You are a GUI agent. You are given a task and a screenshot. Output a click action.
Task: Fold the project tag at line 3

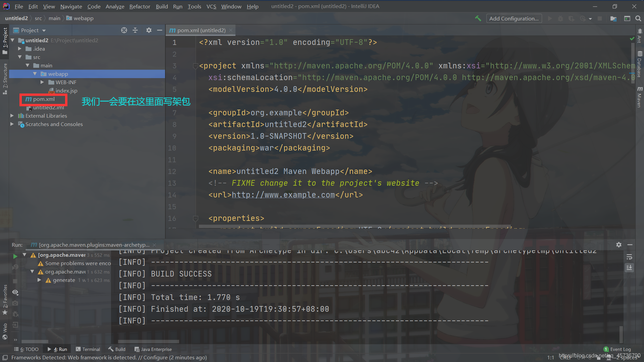tap(195, 66)
